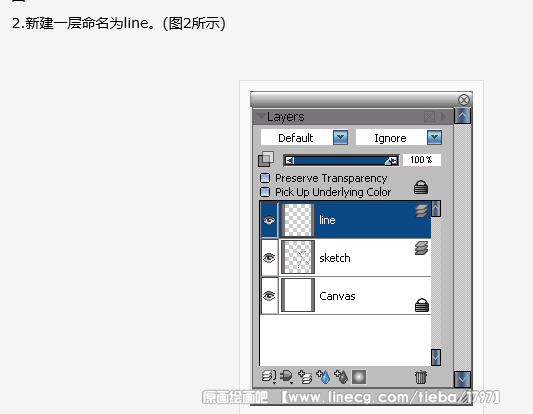Click boxed X in Layers header

click(x=429, y=117)
